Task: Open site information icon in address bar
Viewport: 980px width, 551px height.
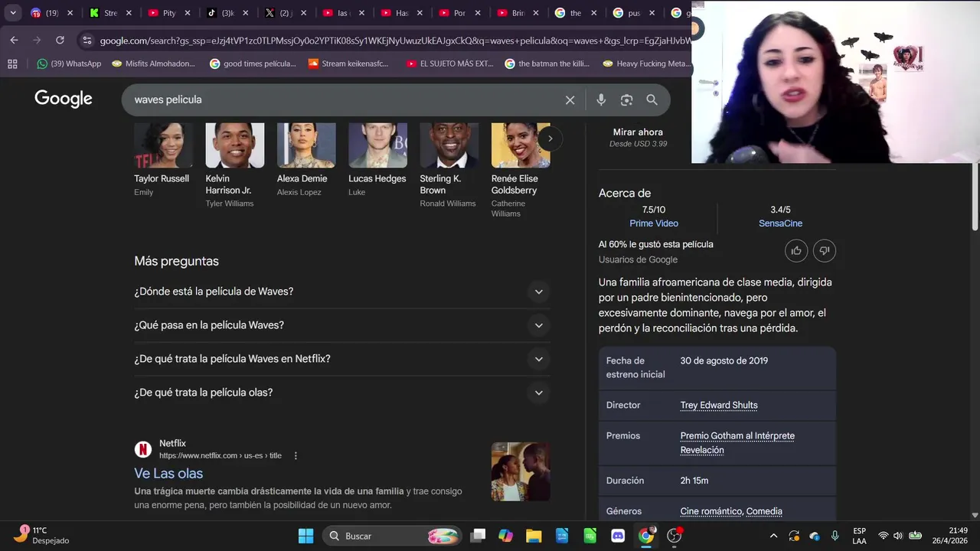Action: click(x=87, y=41)
